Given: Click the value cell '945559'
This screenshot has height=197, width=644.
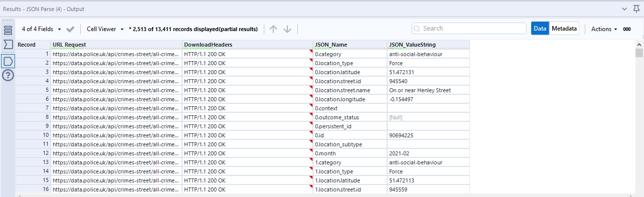Looking at the screenshot, I should click(x=428, y=189).
